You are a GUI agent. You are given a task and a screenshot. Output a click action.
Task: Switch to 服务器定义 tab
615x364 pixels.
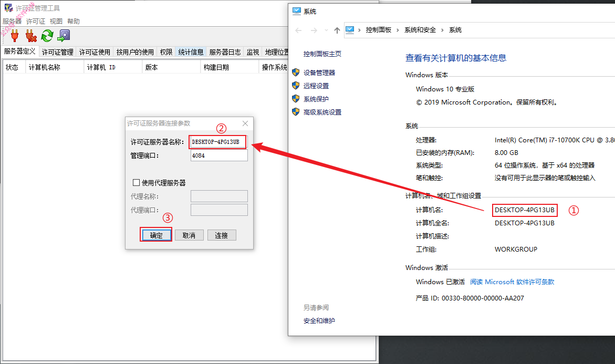(x=19, y=51)
